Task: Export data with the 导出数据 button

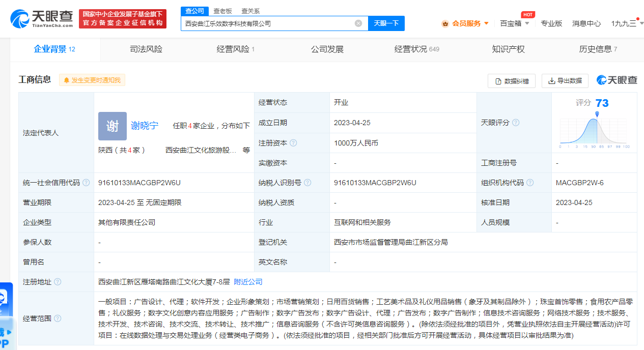Action: 565,81
